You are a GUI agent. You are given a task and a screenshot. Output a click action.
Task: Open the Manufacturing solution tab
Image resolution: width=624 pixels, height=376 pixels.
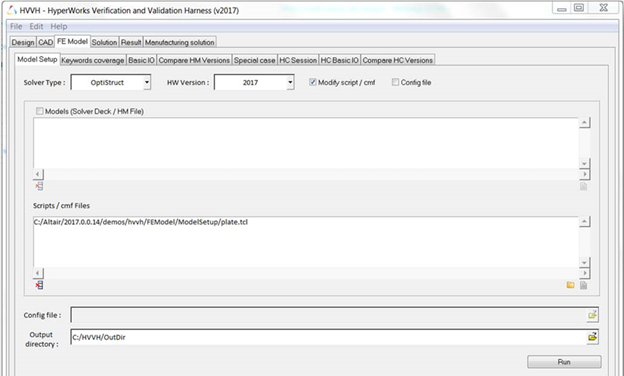[x=179, y=42]
